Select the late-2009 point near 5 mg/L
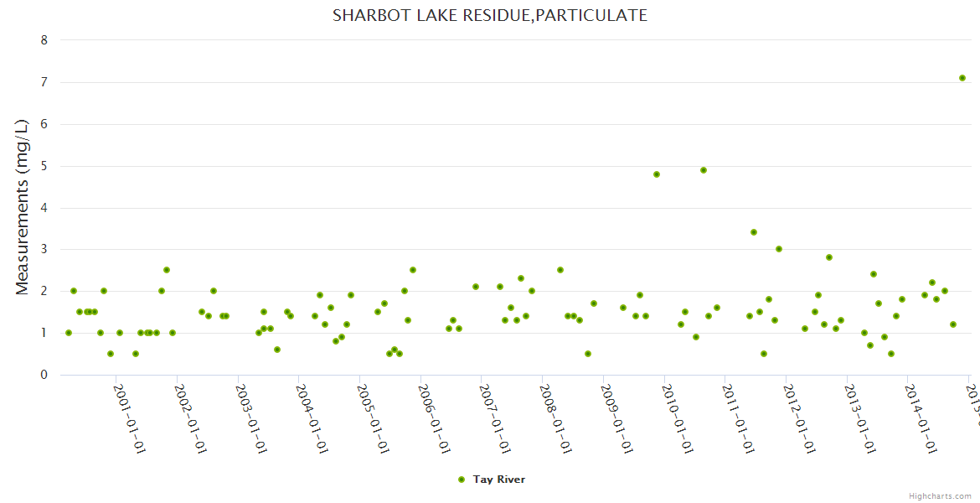980x503 pixels. pyautogui.click(x=657, y=174)
